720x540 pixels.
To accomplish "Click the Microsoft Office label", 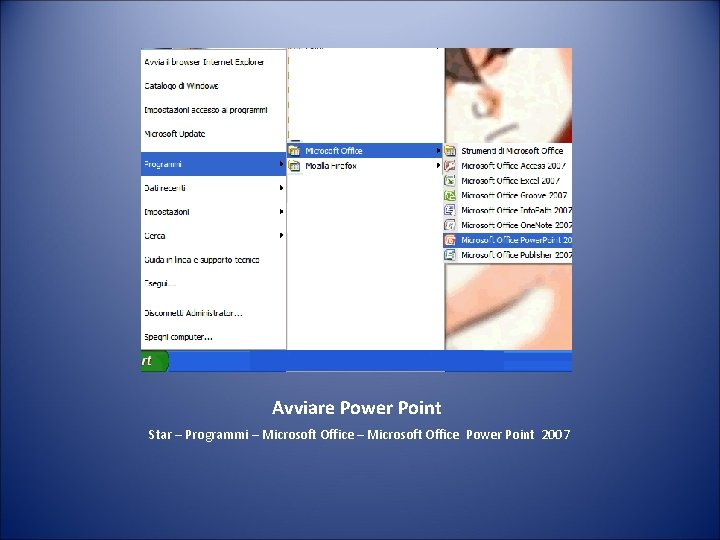I will click(x=334, y=151).
